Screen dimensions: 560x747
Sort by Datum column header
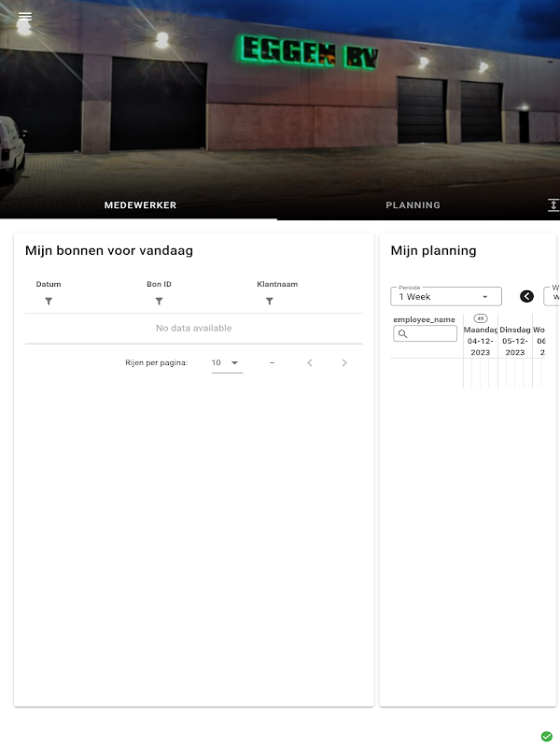tap(49, 284)
